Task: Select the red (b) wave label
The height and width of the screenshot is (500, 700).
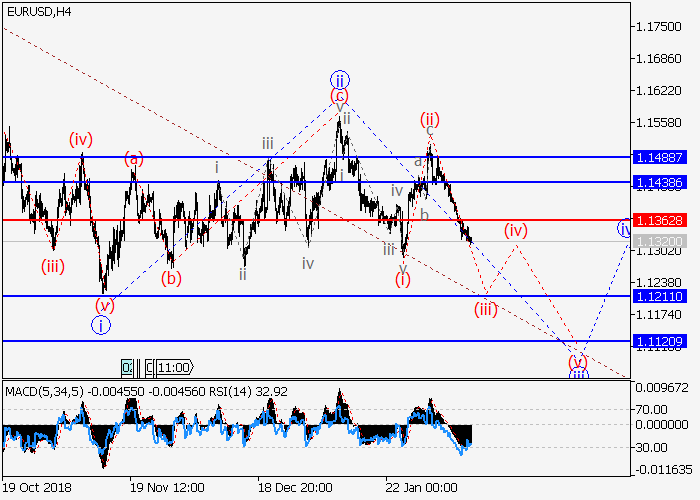Action: point(171,278)
